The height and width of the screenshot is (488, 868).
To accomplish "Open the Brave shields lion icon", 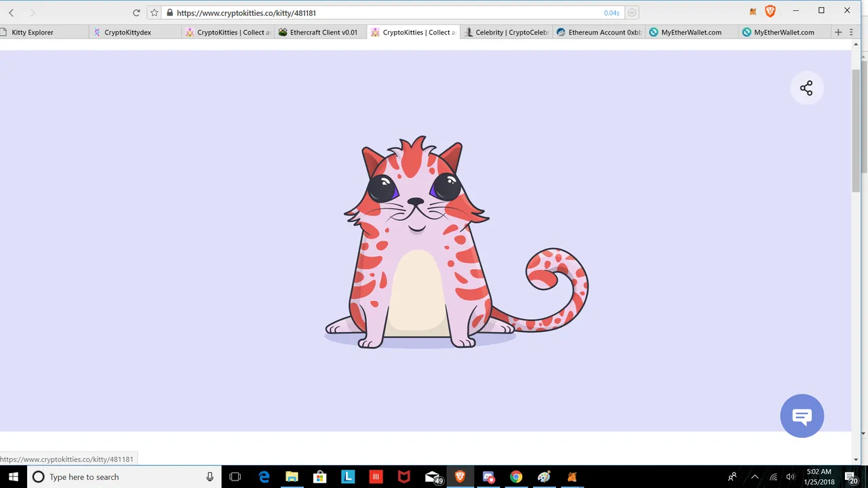I will [770, 11].
